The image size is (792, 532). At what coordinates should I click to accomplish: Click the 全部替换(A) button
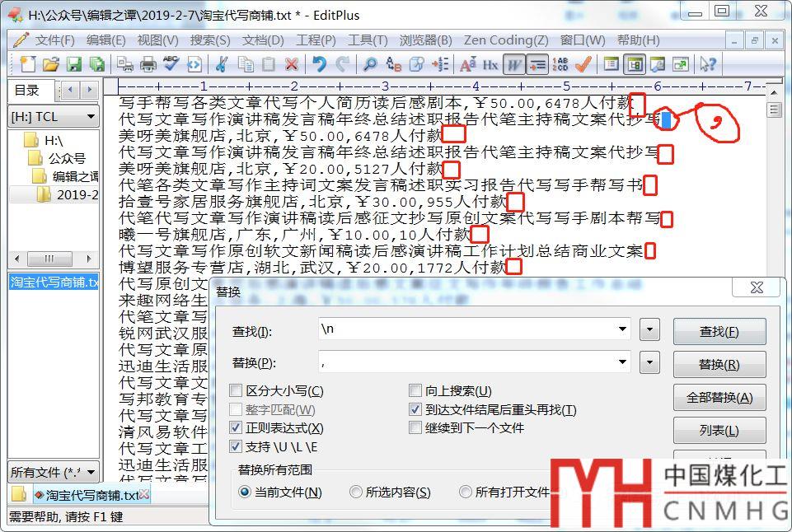pos(719,398)
